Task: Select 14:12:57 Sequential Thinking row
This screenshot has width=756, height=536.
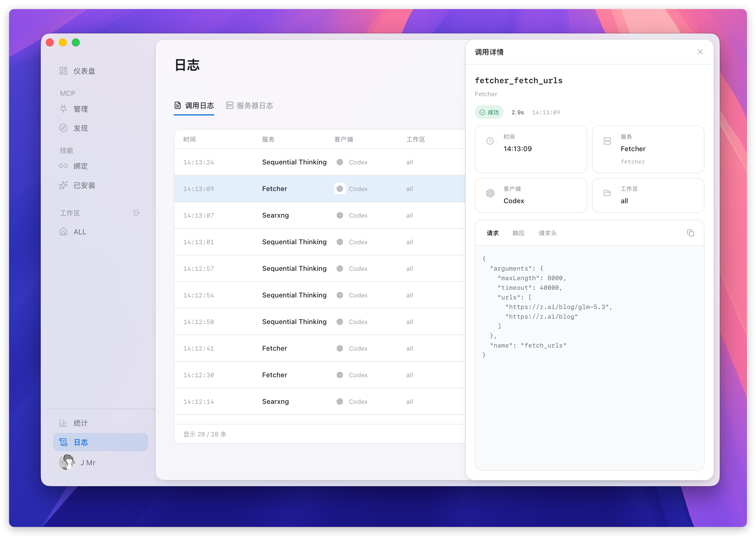Action: (x=319, y=268)
